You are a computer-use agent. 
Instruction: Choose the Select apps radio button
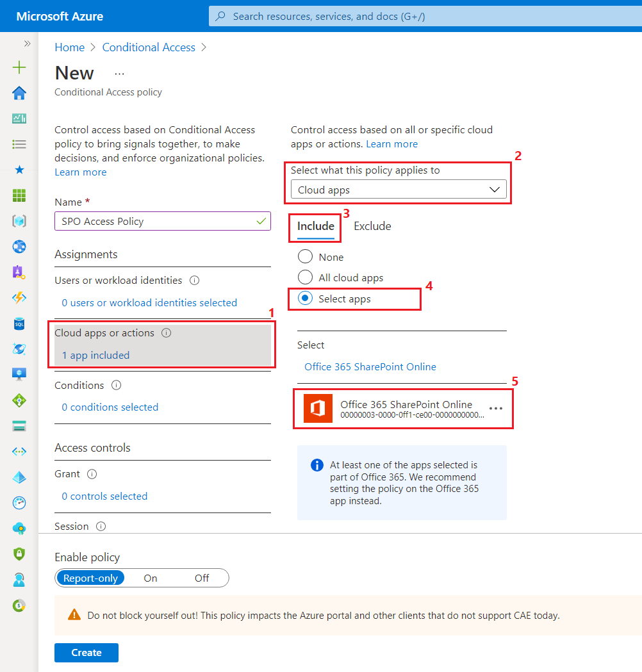305,298
